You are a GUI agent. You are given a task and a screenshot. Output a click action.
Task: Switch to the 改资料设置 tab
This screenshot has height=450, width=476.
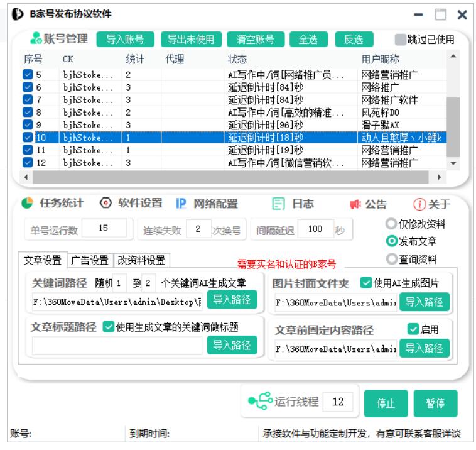pos(142,260)
